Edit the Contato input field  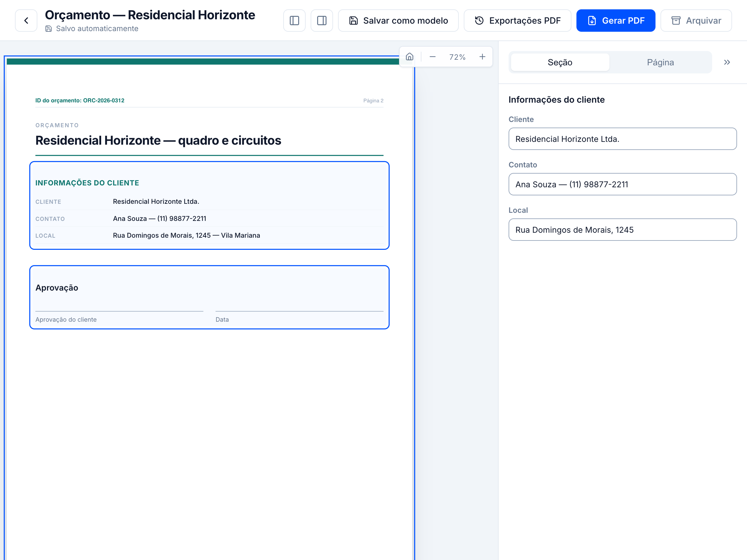(622, 184)
